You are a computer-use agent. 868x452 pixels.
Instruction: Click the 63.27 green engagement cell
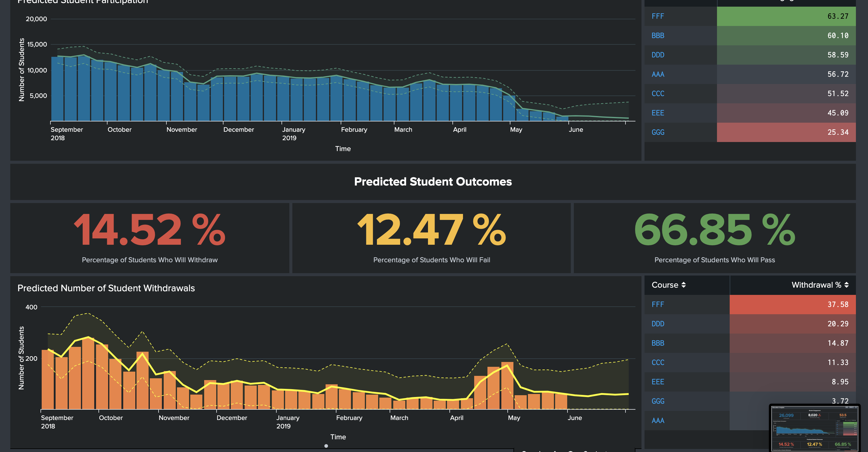(786, 16)
